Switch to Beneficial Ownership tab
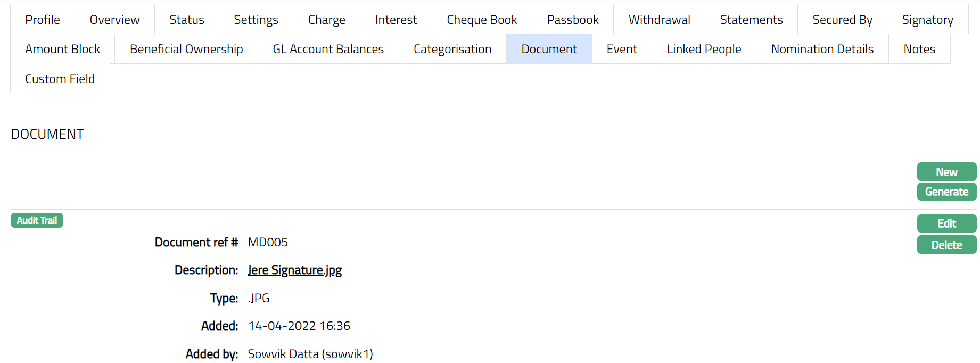The width and height of the screenshot is (980, 363). coord(186,49)
